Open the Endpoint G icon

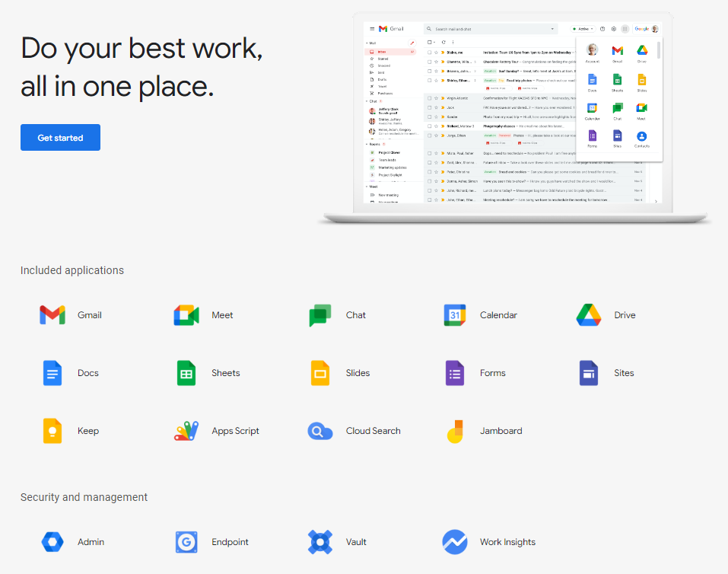click(186, 542)
